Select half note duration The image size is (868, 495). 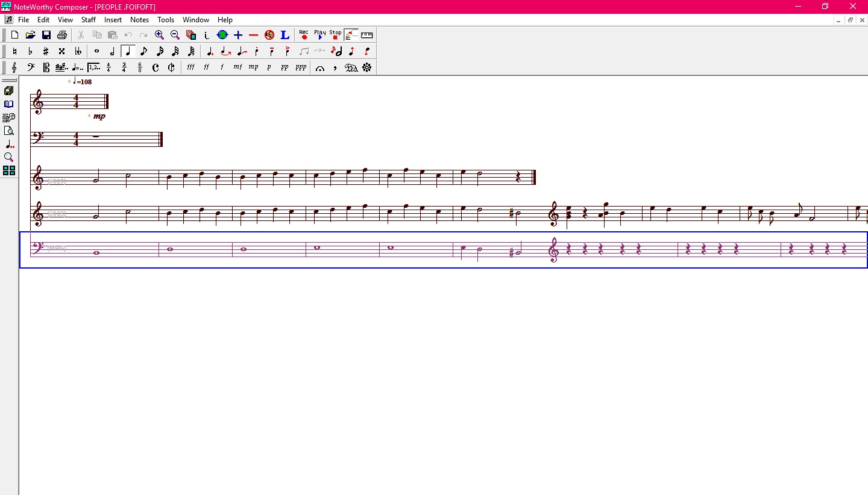[112, 51]
